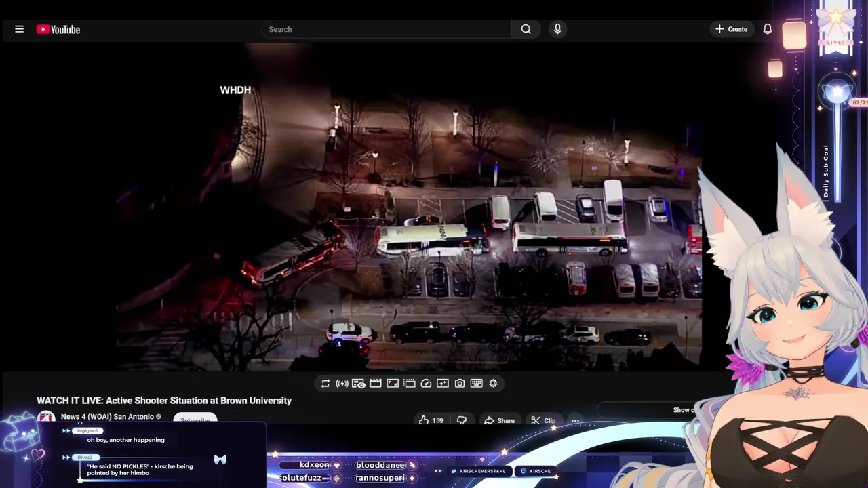868x488 pixels.
Task: Click the video player showing WHDH footage
Action: pos(409,207)
